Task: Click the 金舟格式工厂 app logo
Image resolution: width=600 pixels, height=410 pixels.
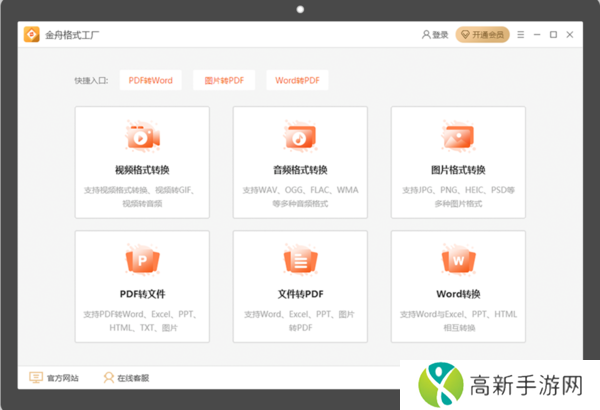Action: [32, 35]
